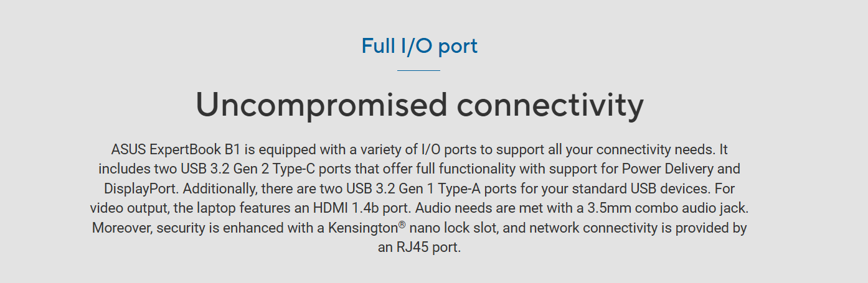
Task: Click the word "DisplayPort" in the paragraph
Action: click(x=141, y=188)
